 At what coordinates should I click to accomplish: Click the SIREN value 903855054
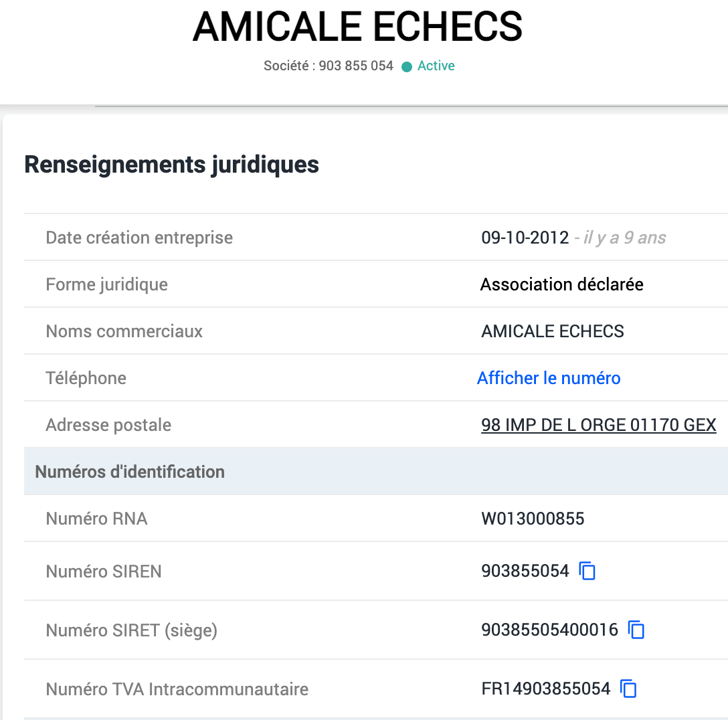525,571
